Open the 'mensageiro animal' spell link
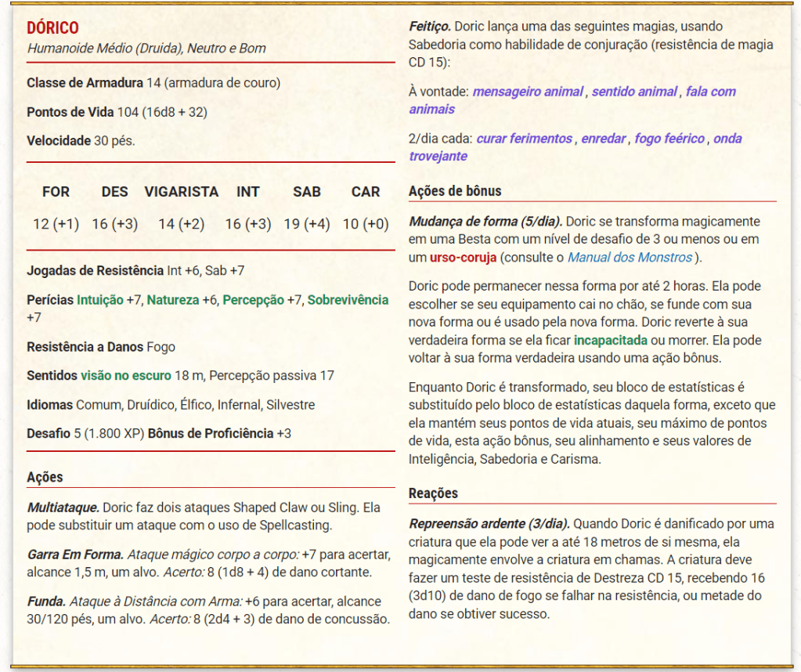This screenshot has height=672, width=801. pos(528,92)
